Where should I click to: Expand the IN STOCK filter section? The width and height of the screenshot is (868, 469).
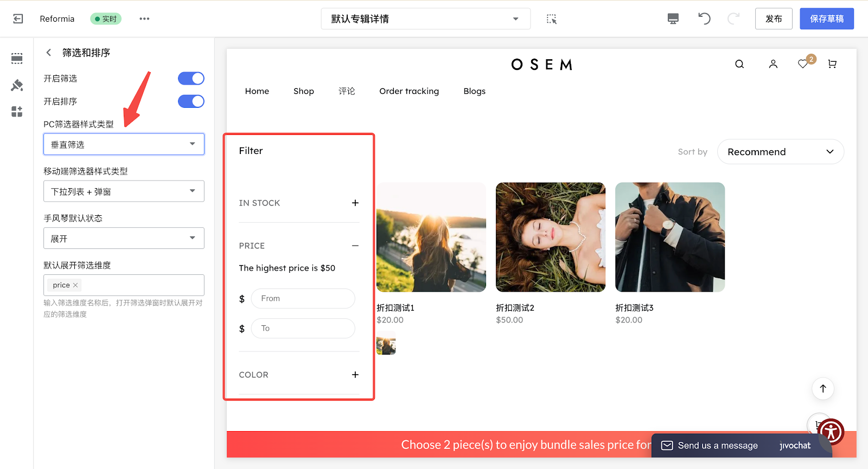tap(355, 203)
